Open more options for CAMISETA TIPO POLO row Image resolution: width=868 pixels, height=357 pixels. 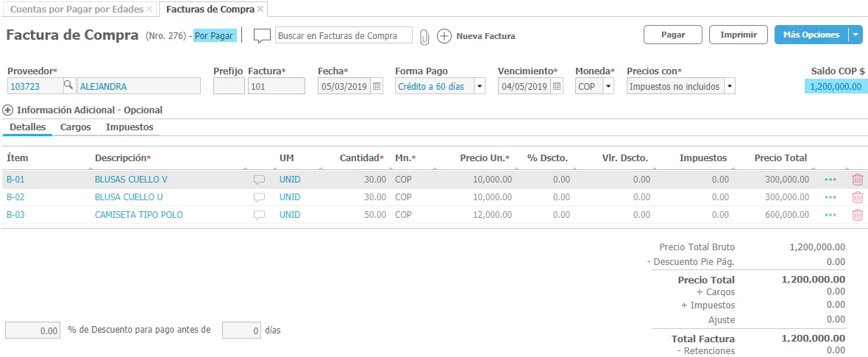click(830, 215)
